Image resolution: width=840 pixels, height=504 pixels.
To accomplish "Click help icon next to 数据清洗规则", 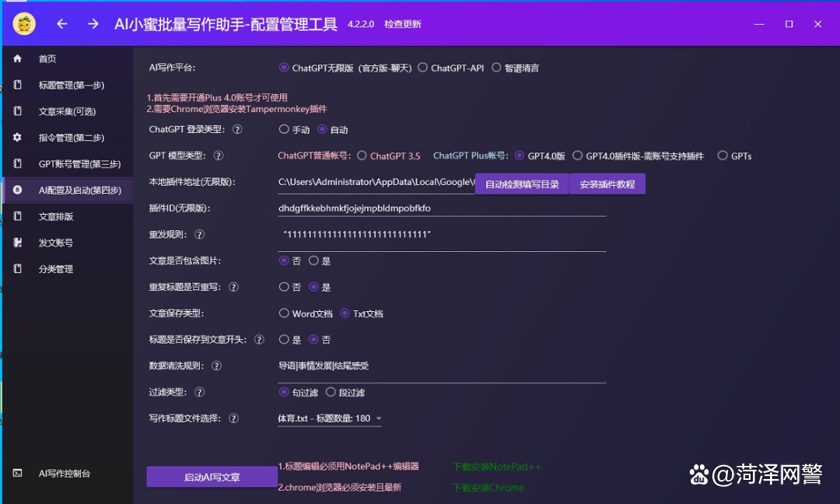I will pos(216,366).
